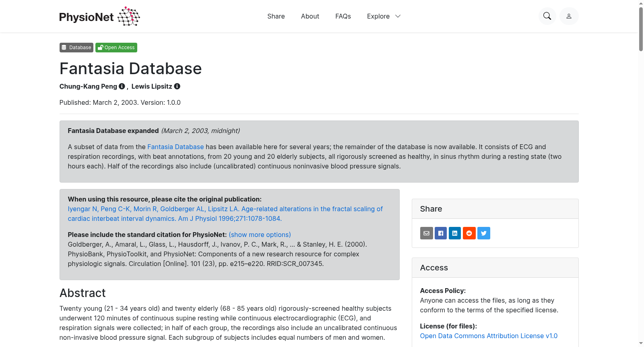Viewport: 644px width, 347px height.
Task: Open the Share nav item
Action: [276, 16]
